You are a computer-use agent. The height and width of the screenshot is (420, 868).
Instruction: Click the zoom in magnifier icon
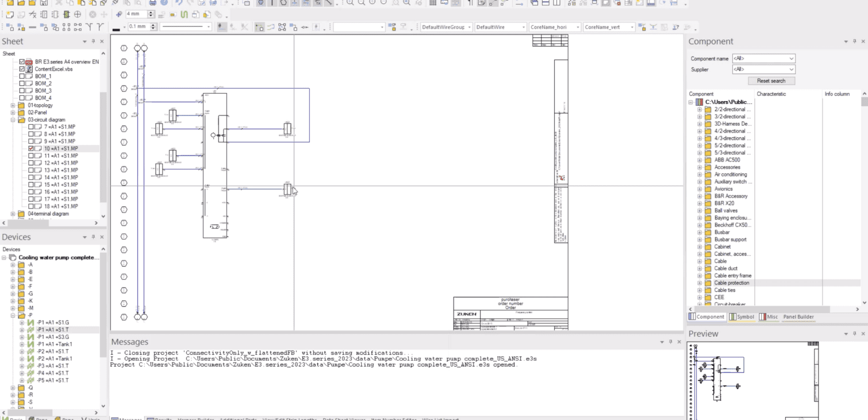pyautogui.click(x=349, y=3)
